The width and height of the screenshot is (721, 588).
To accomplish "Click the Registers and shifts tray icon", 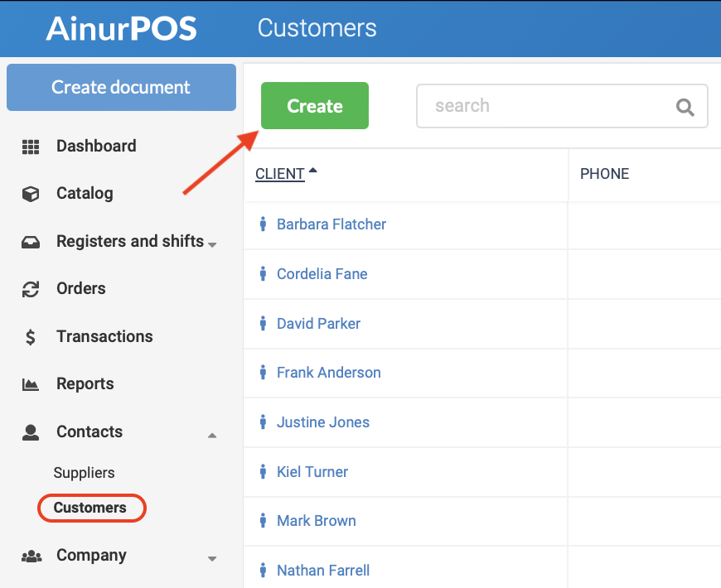I will (x=31, y=242).
